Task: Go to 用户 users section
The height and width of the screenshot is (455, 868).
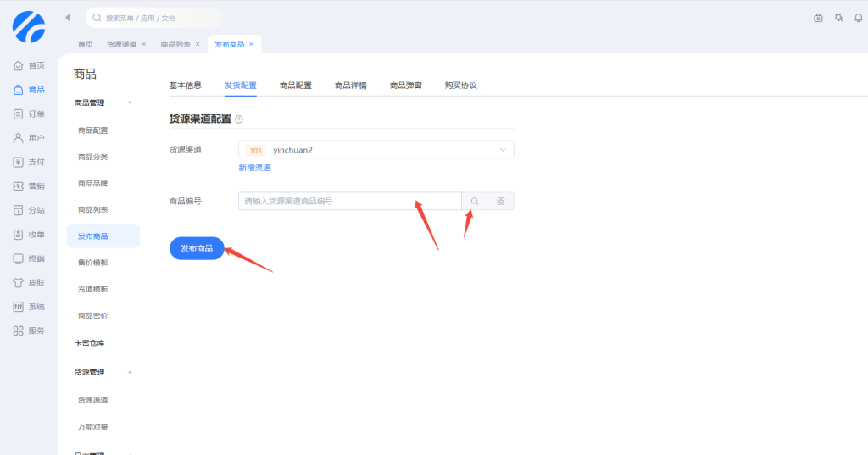Action: [x=29, y=138]
